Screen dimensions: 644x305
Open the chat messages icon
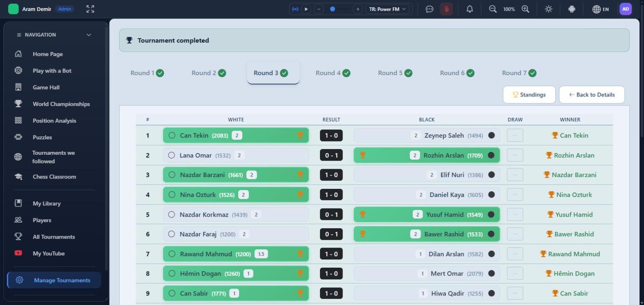click(430, 9)
